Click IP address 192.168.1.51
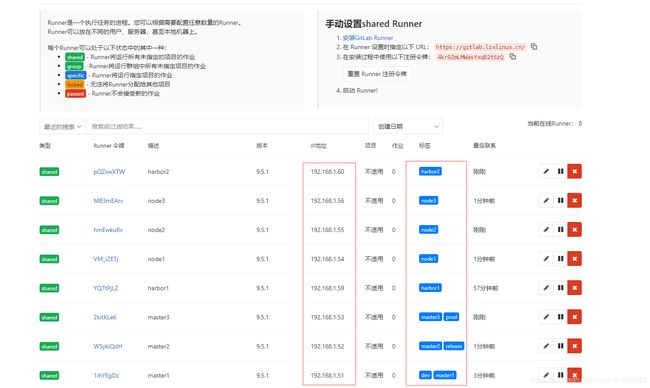Image resolution: width=650 pixels, height=388 pixels. click(327, 376)
